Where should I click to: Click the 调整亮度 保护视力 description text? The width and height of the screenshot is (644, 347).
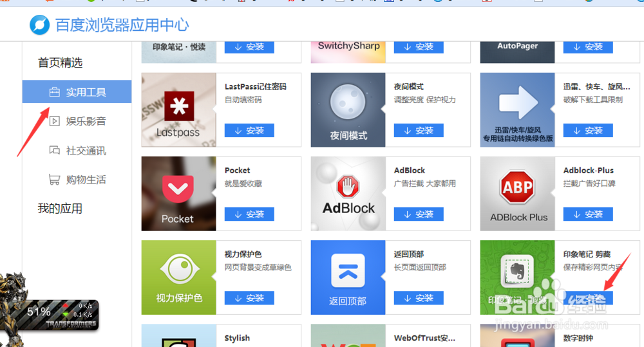click(424, 100)
